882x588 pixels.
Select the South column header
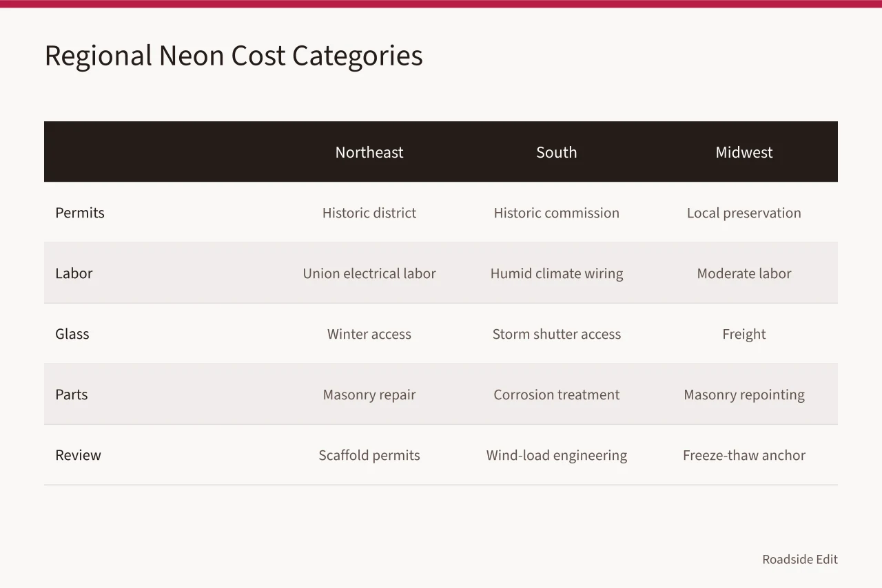(x=557, y=152)
